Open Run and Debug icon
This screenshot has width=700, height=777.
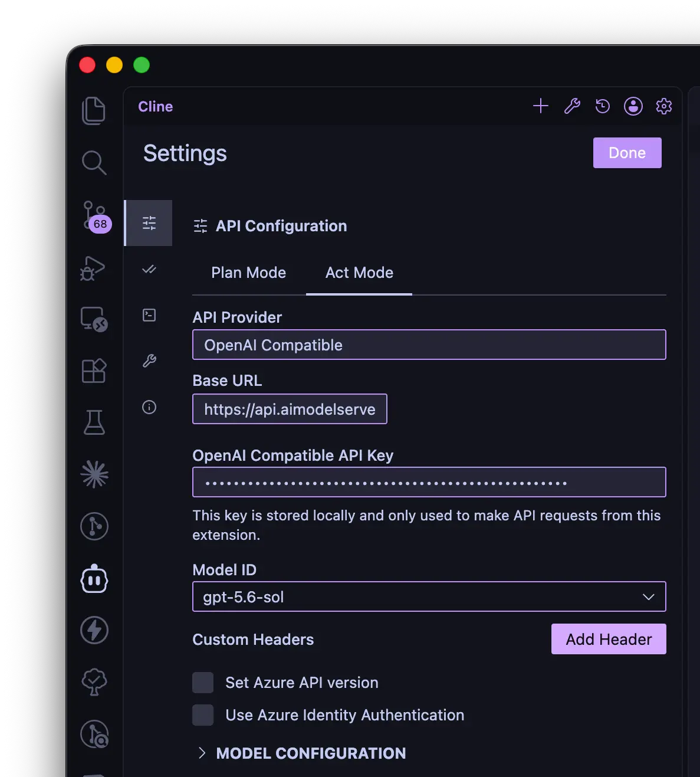point(93,268)
